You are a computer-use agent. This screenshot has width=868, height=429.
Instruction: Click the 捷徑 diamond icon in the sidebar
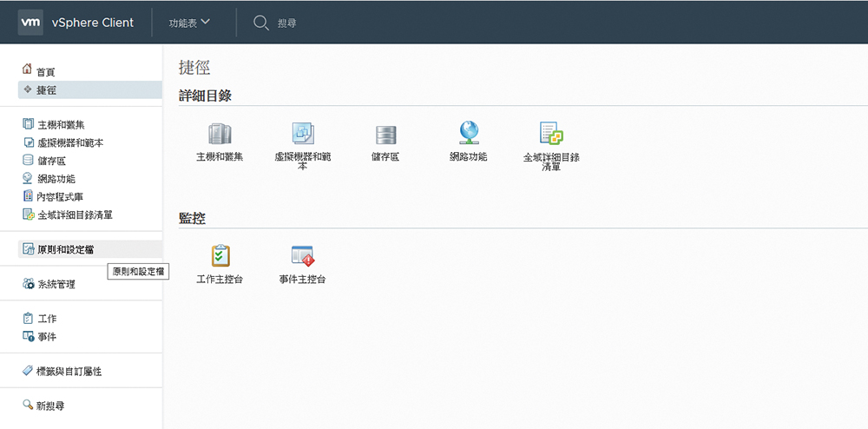(x=28, y=89)
